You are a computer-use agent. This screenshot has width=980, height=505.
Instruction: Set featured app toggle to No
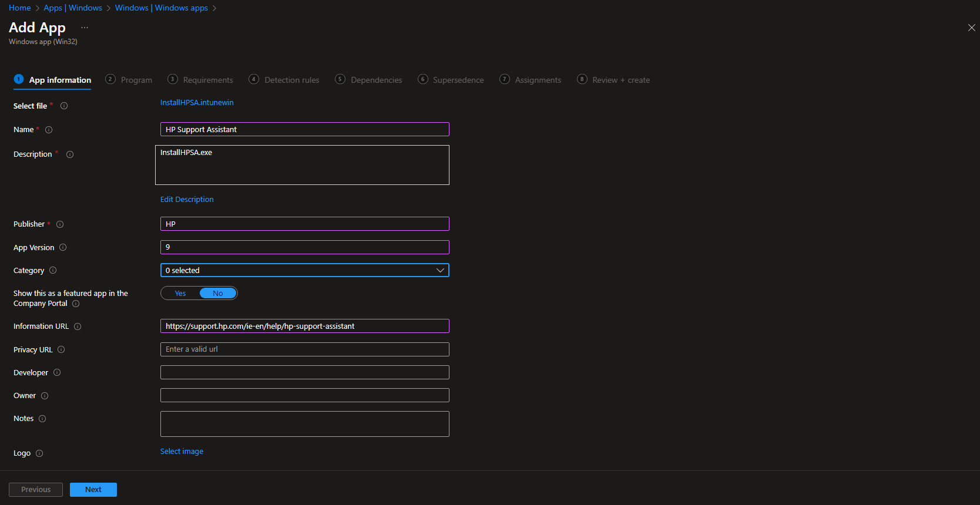(218, 294)
